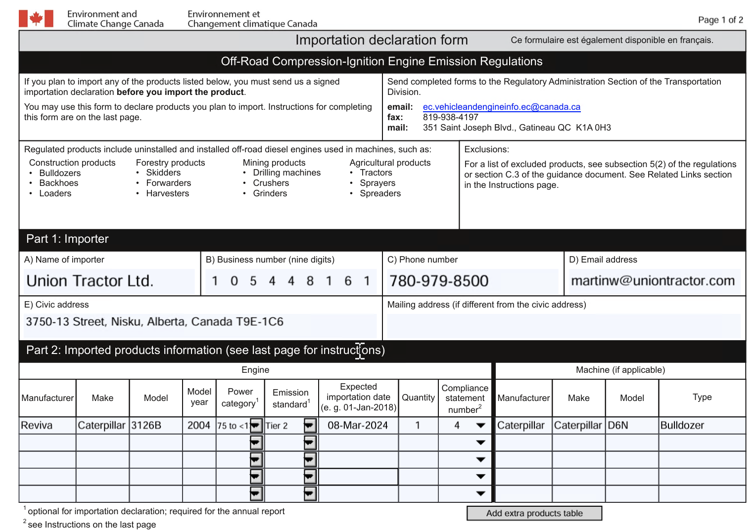
Task: Click the "Harvesters" list item
Action: tap(167, 193)
